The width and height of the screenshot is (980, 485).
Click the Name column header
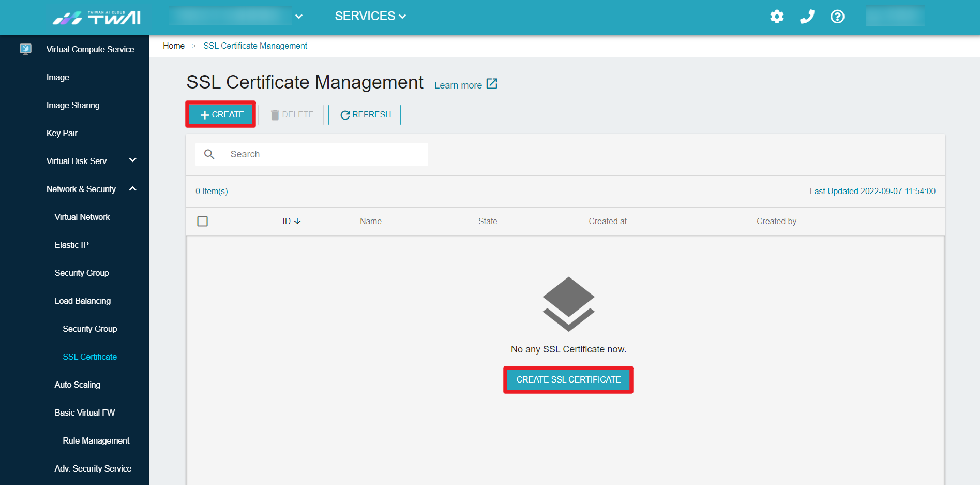(x=371, y=221)
